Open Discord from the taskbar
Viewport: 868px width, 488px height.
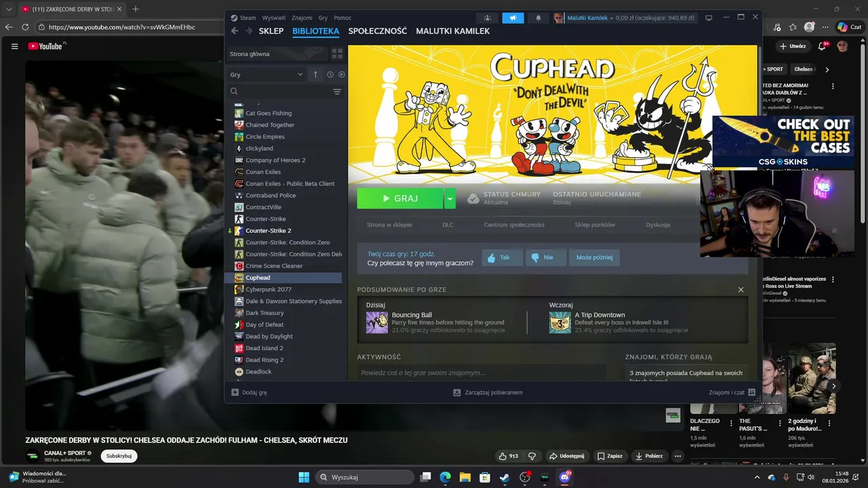point(564,477)
